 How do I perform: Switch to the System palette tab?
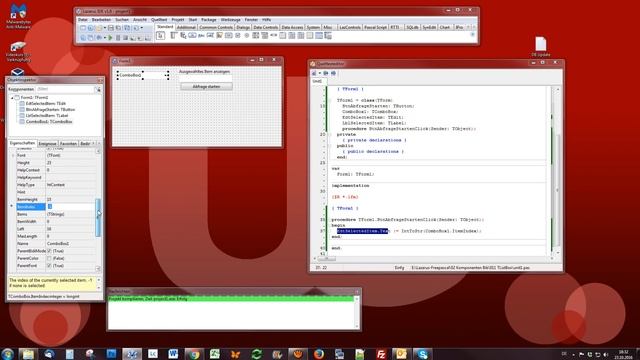[x=313, y=27]
